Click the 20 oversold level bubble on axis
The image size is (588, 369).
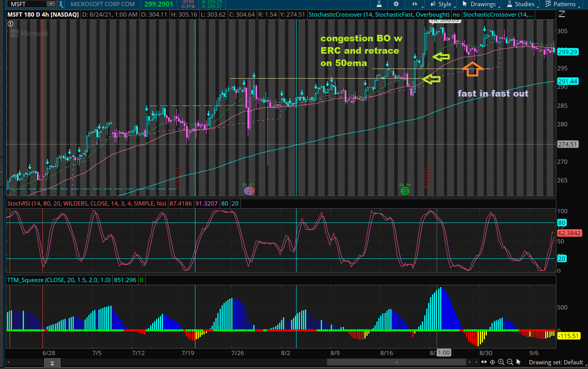[x=562, y=258]
